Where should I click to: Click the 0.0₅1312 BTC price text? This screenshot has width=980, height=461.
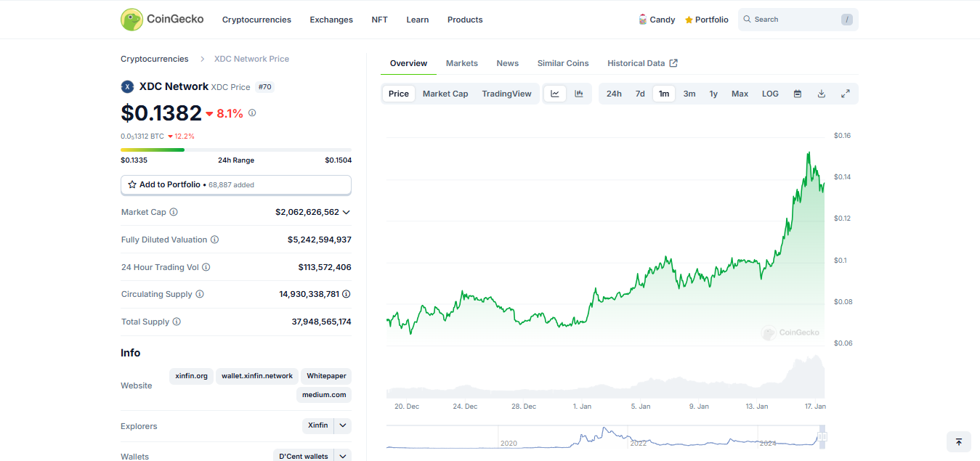point(142,136)
